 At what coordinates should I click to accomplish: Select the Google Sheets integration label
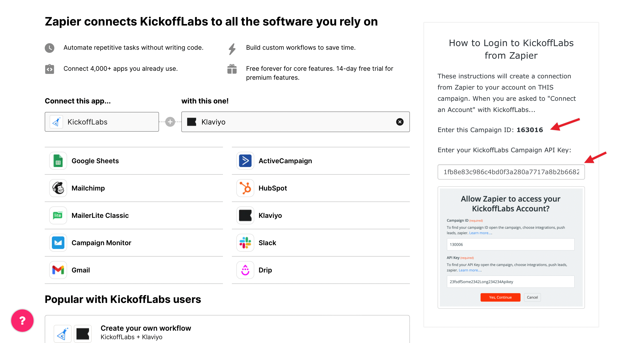(x=95, y=161)
